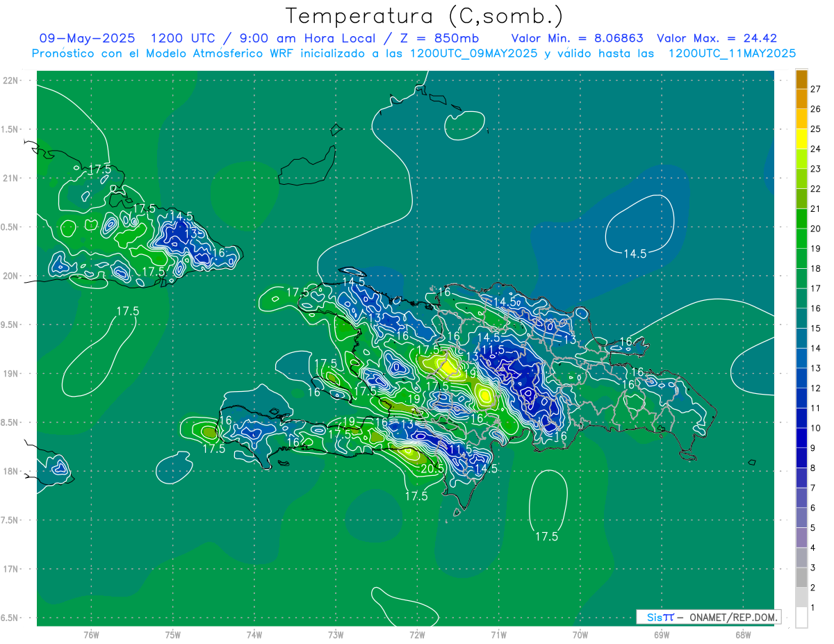Viewport: 834px width, 644px height.
Task: Select the date text "09-May-2025"
Action: click(87, 38)
